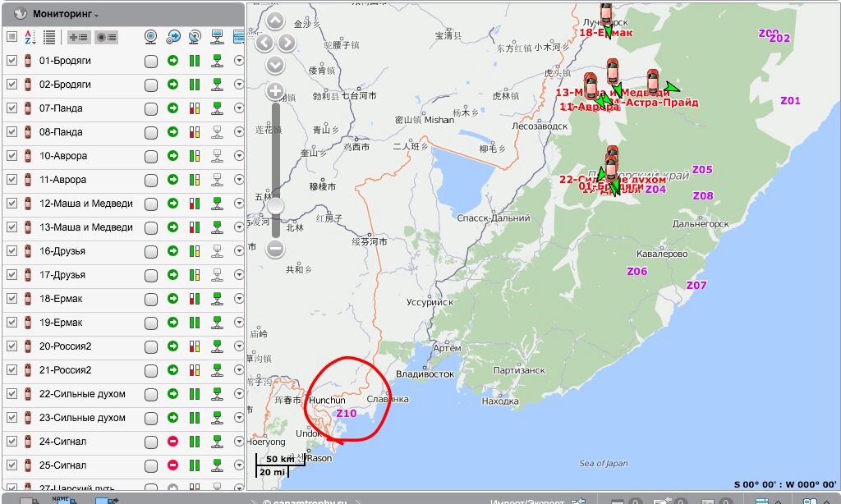The height and width of the screenshot is (504, 841).
Task: Sort the unit list alphabetically A-Z
Action: (x=30, y=37)
